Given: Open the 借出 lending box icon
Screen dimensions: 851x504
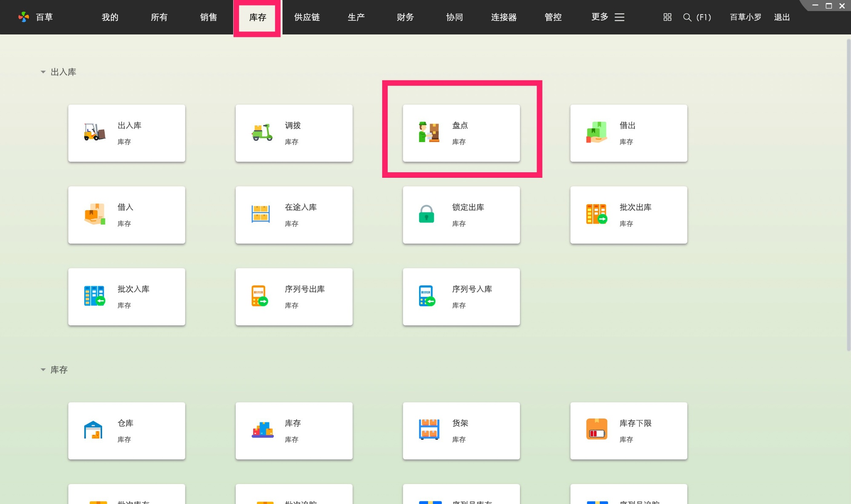Looking at the screenshot, I should pyautogui.click(x=596, y=133).
